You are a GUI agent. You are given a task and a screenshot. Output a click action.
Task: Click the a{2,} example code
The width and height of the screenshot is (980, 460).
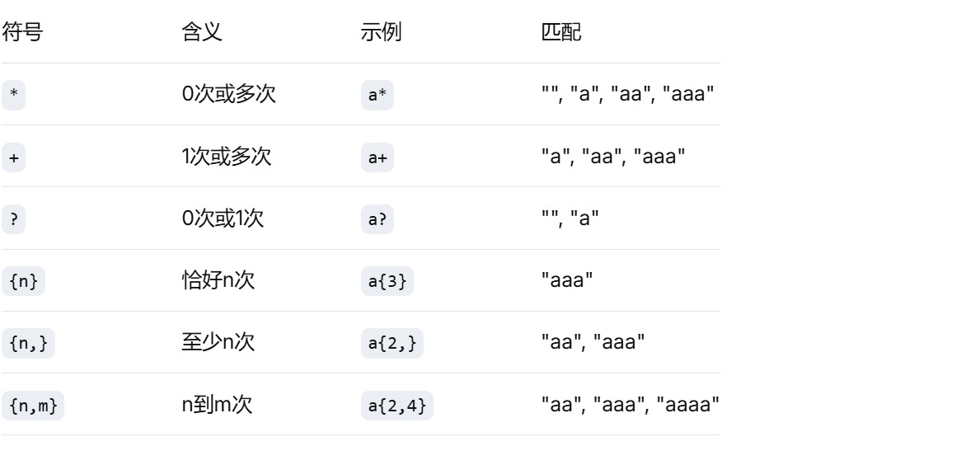point(392,343)
